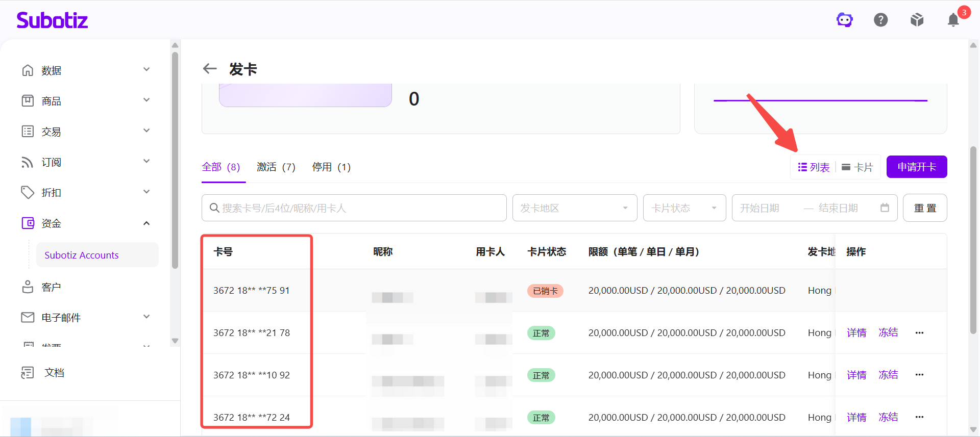Expand the 折扣 menu chevron

[146, 192]
